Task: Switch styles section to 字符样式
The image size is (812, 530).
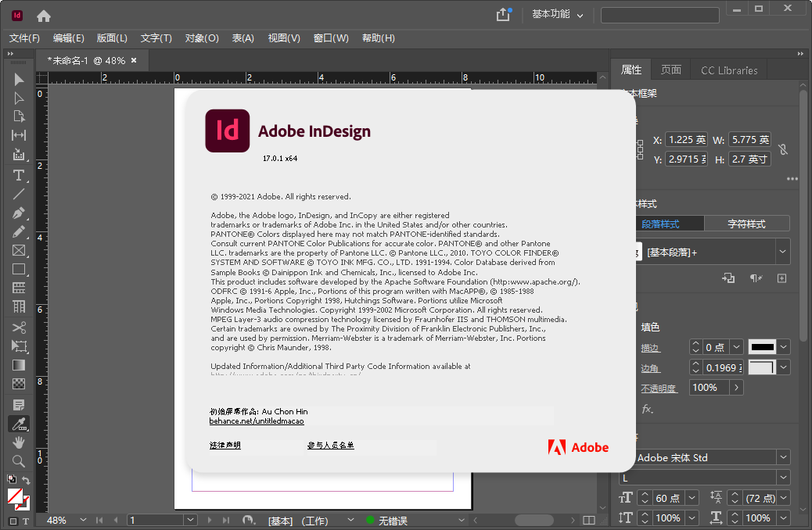Action: click(746, 223)
